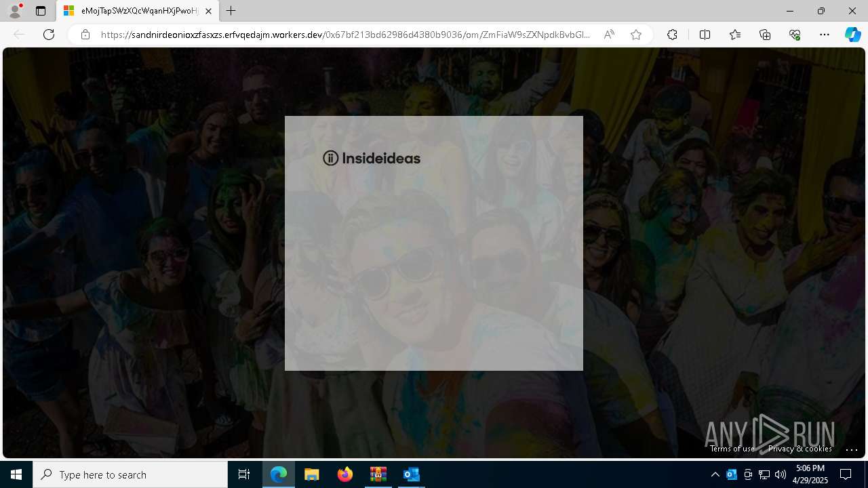868x488 pixels.
Task: Switch to Microsoft Edge in the taskbar
Action: [279, 474]
